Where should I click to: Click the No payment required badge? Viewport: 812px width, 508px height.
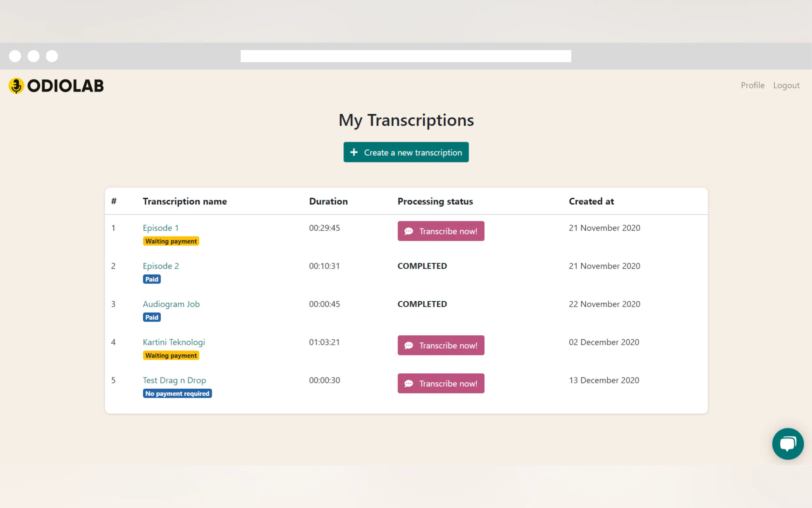tap(177, 393)
